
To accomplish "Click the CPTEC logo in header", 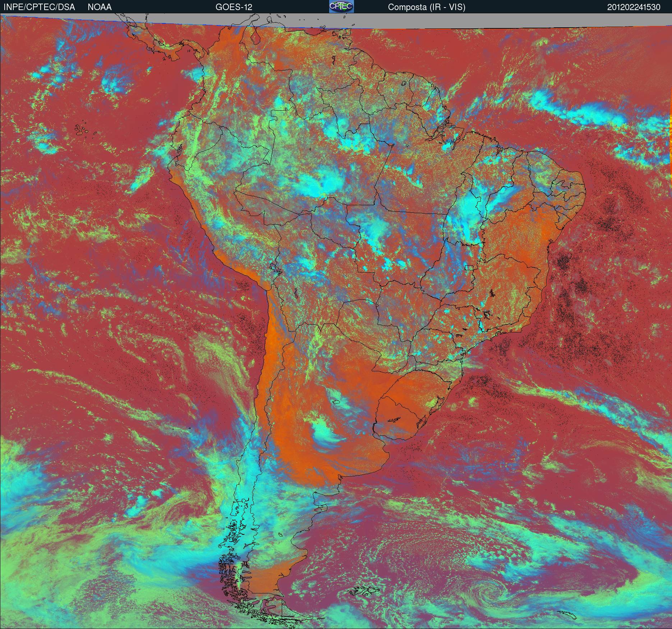I will [x=341, y=6].
